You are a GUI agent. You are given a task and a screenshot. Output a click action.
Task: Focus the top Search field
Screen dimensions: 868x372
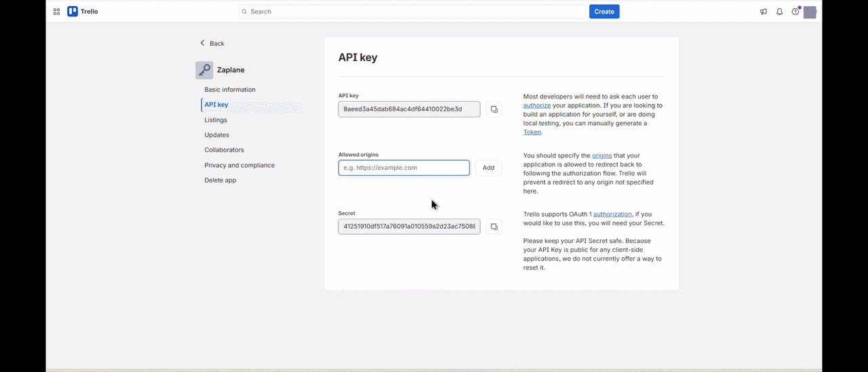coord(412,12)
